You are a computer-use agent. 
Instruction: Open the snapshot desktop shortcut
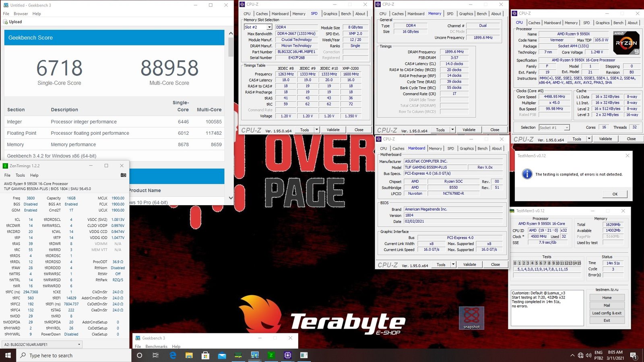point(471,318)
